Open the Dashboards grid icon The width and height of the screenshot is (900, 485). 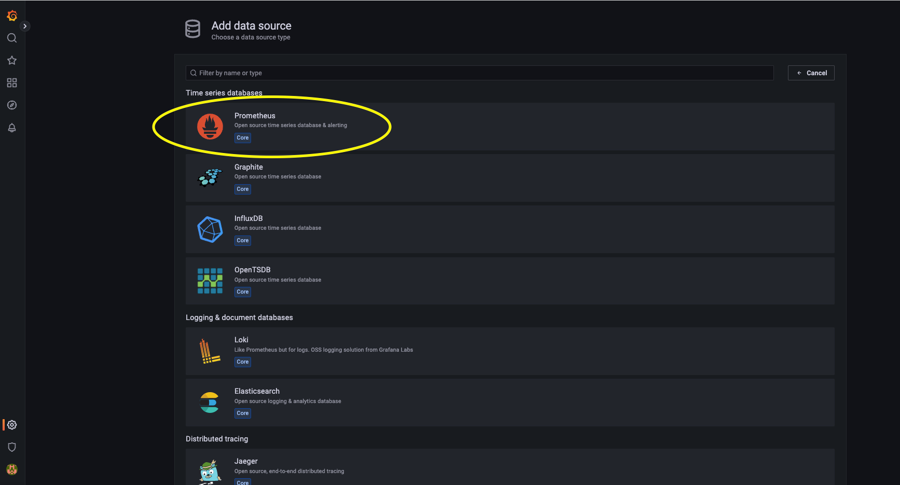point(12,83)
